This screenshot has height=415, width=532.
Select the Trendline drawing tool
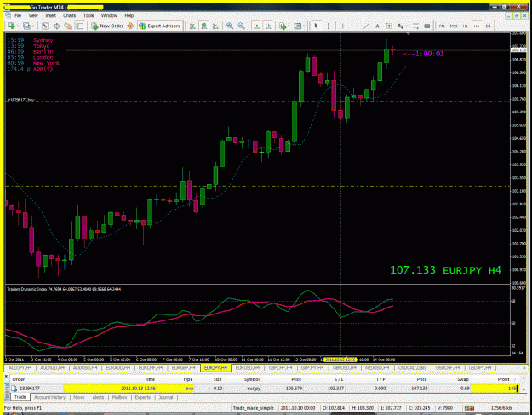366,26
